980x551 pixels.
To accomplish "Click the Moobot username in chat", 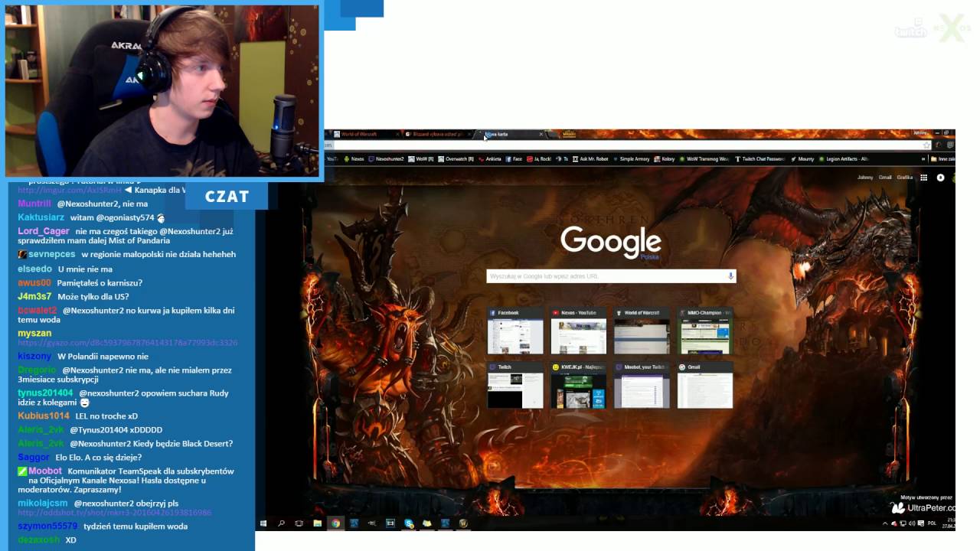I will coord(45,471).
